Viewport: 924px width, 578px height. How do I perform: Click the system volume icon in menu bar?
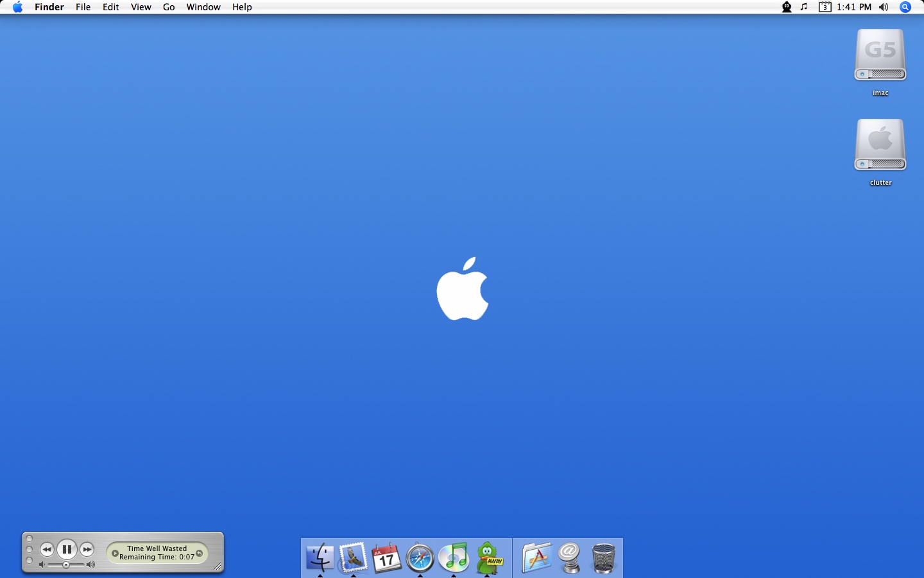884,7
